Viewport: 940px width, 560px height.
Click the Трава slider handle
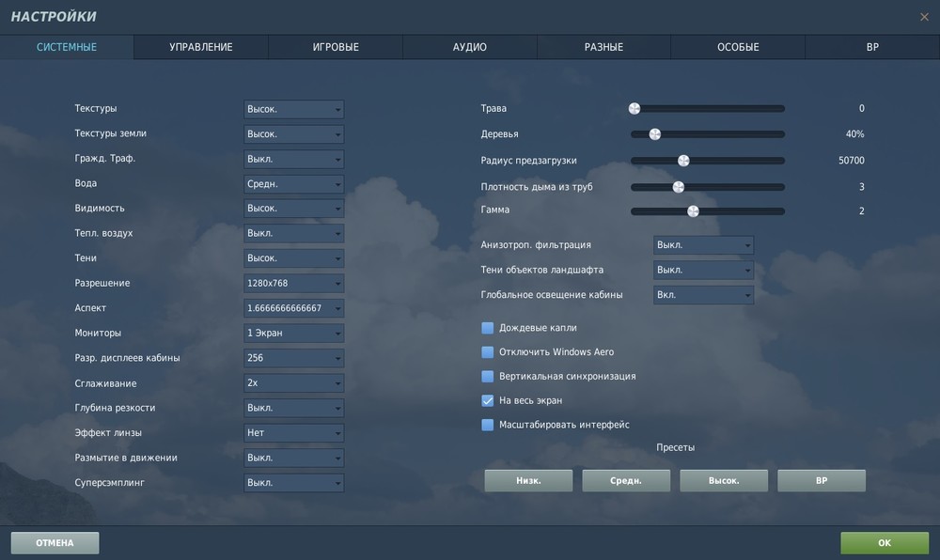[634, 108]
